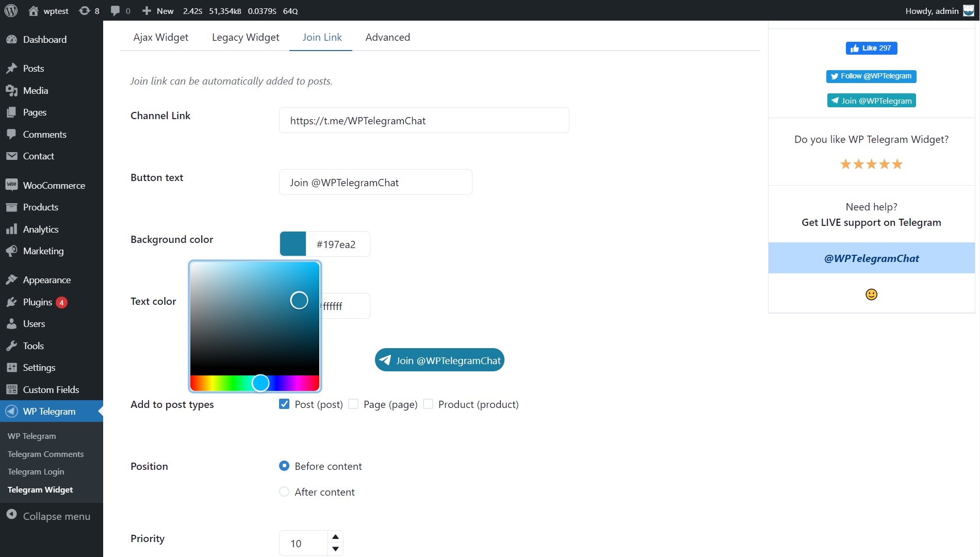Click the sidebar Join @WPTelegram button

871,101
